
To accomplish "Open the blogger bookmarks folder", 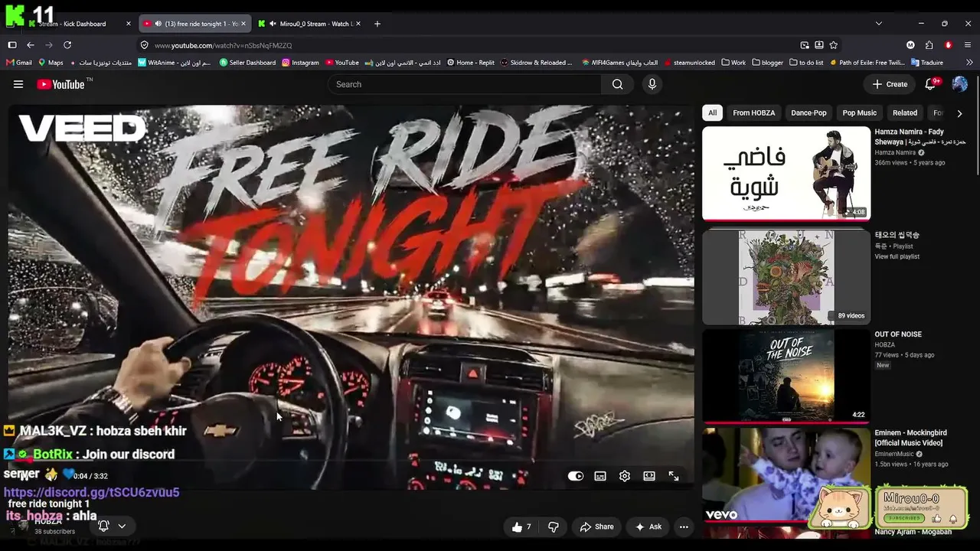I will coord(768,63).
